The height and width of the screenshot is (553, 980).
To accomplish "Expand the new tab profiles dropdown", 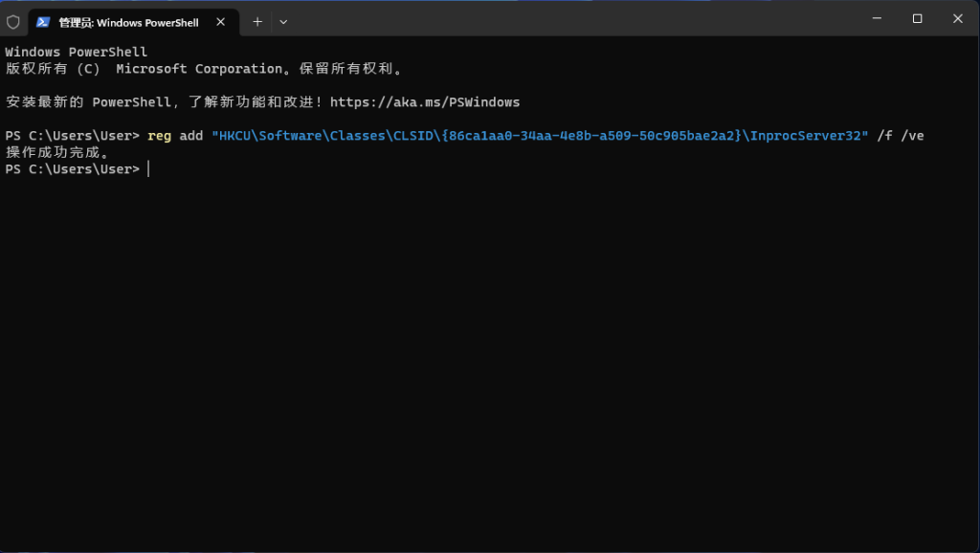I will pos(283,22).
